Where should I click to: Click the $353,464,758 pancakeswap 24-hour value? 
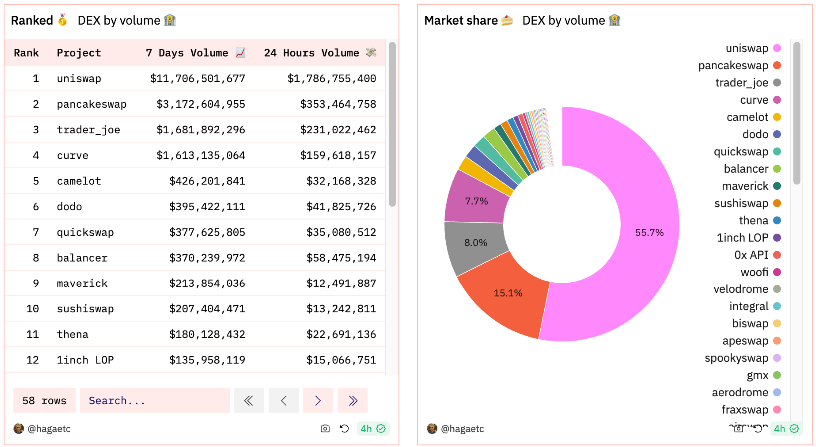tap(338, 104)
